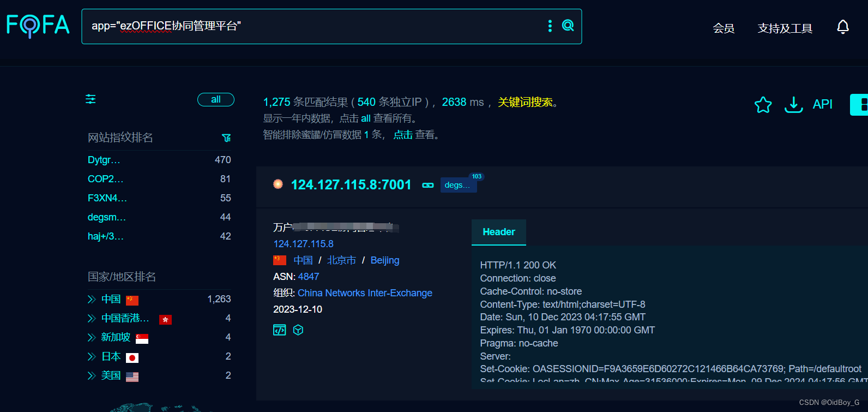The image size is (868, 412).
Task: Filter by 日本 country name
Action: coord(111,356)
